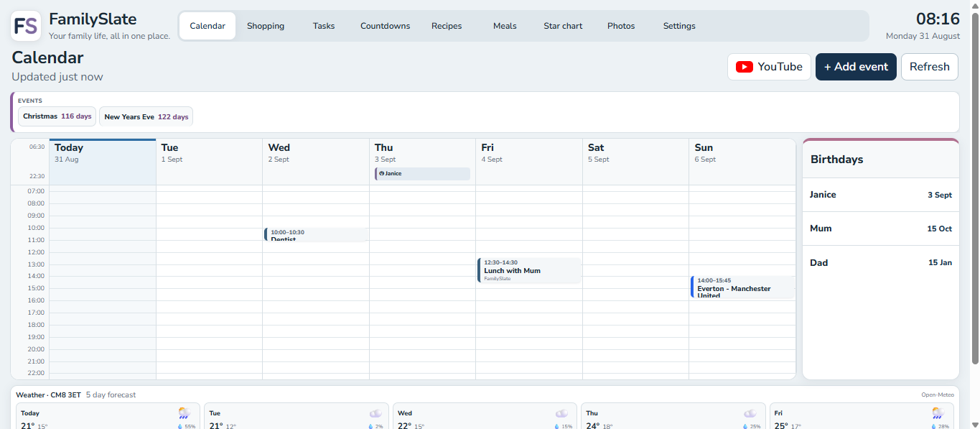The image size is (980, 429).
Task: Go to the Tasks tab
Action: pyautogui.click(x=324, y=26)
